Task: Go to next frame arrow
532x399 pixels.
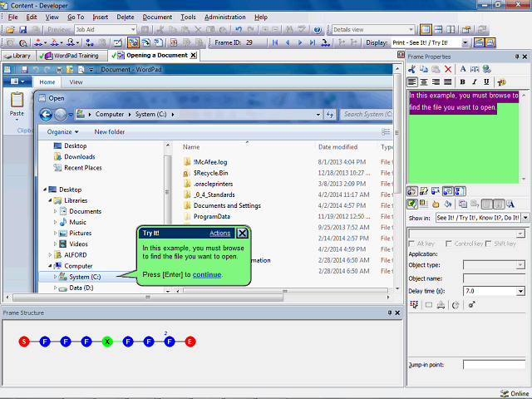Action: point(300,42)
